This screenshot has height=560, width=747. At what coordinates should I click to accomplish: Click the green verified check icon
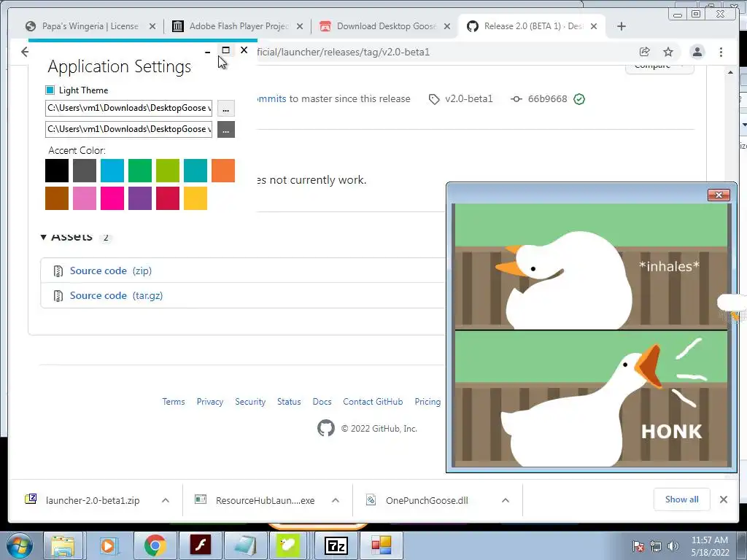point(579,99)
